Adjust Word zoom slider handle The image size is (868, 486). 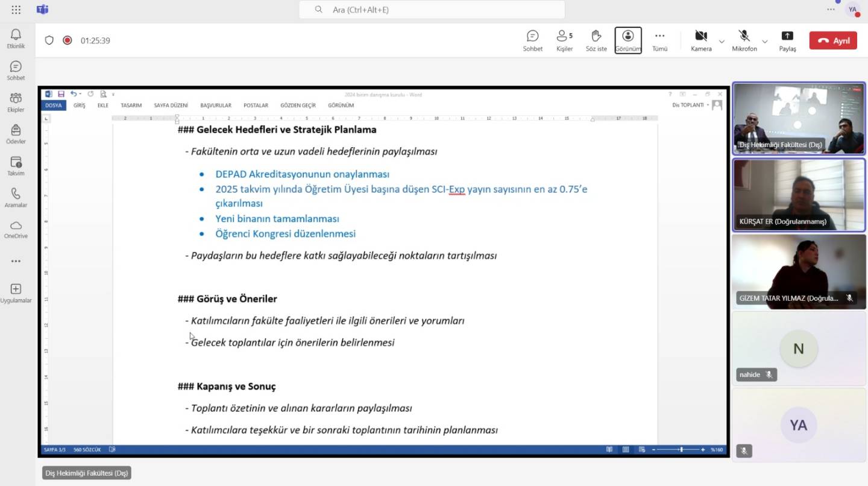[681, 449]
